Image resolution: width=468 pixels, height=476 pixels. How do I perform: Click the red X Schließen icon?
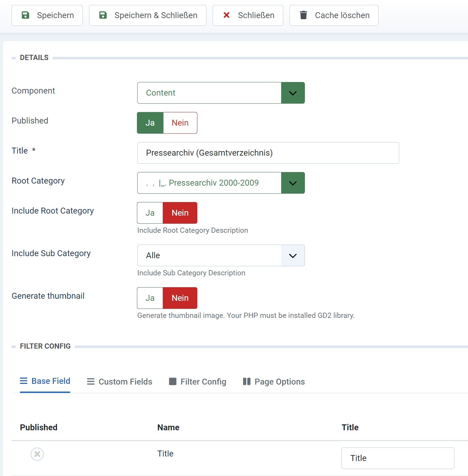coord(226,15)
